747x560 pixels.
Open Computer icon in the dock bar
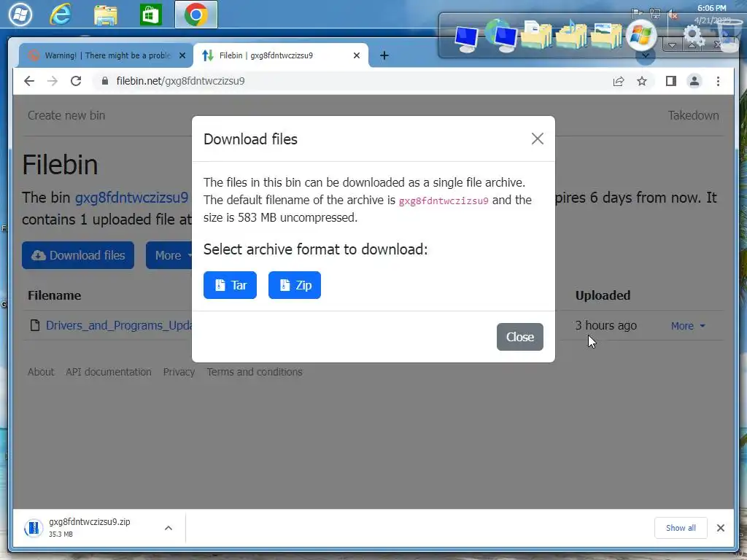click(x=466, y=38)
